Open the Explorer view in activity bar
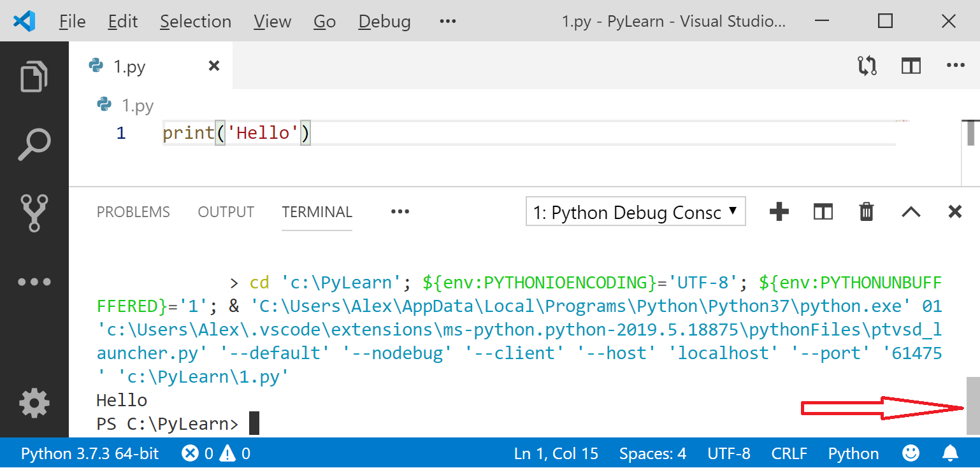980x468 pixels. point(34,76)
